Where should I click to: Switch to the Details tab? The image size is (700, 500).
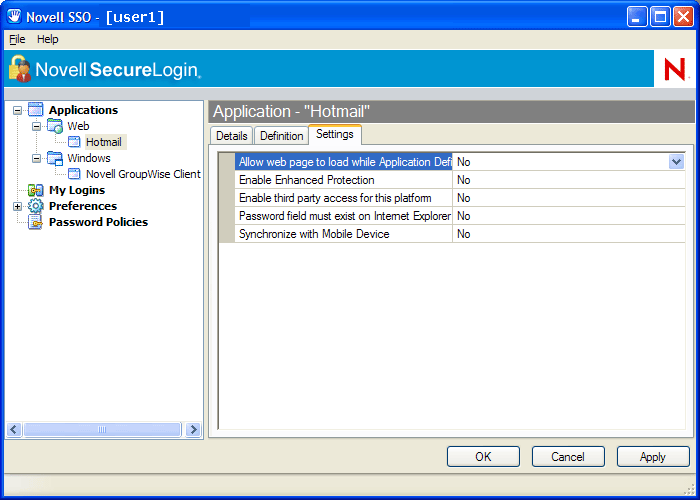(x=231, y=136)
